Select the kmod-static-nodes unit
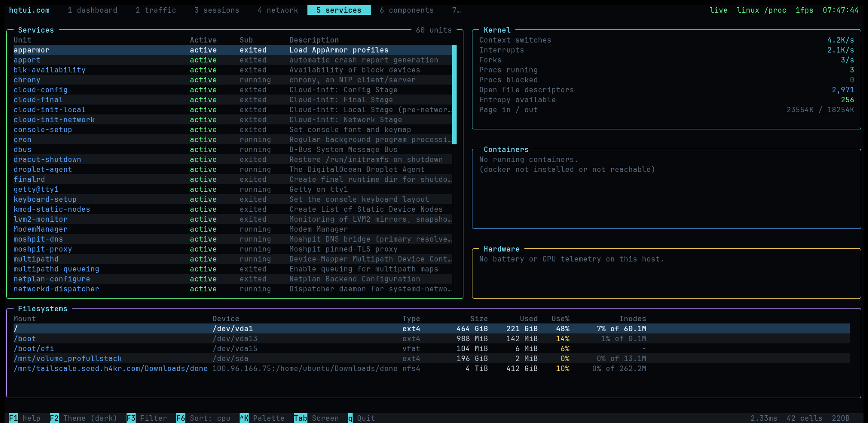This screenshot has width=868, height=423. pos(233,209)
